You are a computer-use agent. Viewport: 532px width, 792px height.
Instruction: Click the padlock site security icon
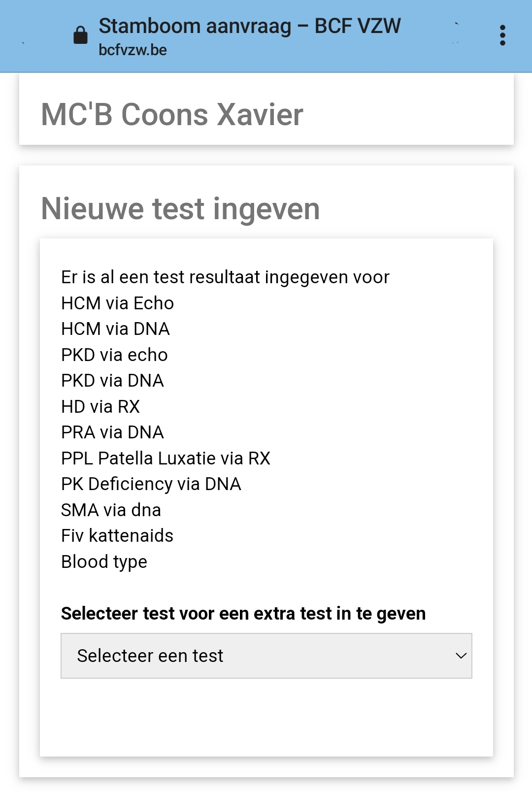tap(80, 35)
